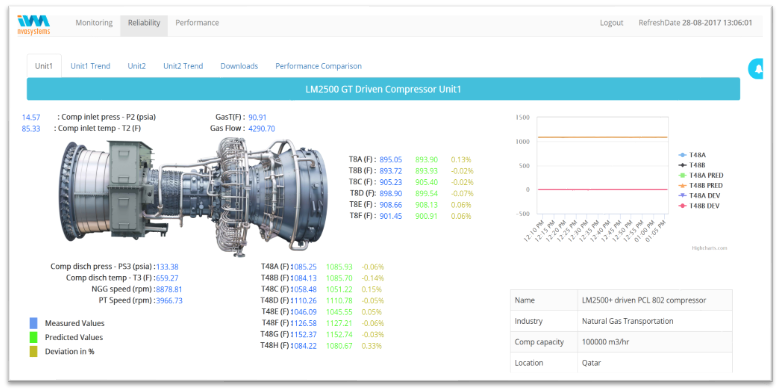Click the RefreshDate timestamp text
Viewport: 780px width, 392px height.
(x=695, y=23)
